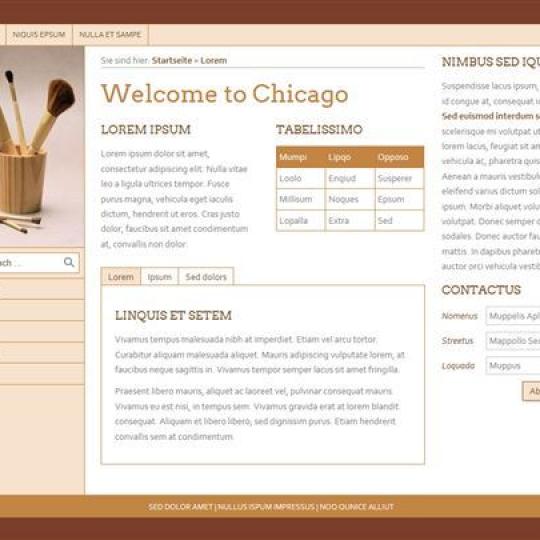Open NULLUS ISPUM IMPRESSUS footer link
This screenshot has height=540, width=540.
(266, 507)
